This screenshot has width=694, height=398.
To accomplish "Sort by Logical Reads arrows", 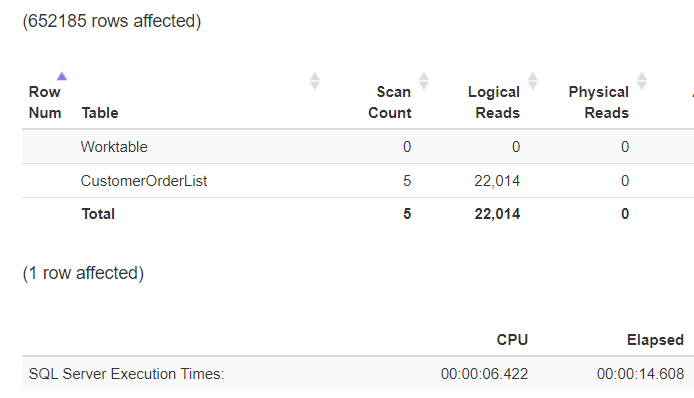I will click(532, 81).
